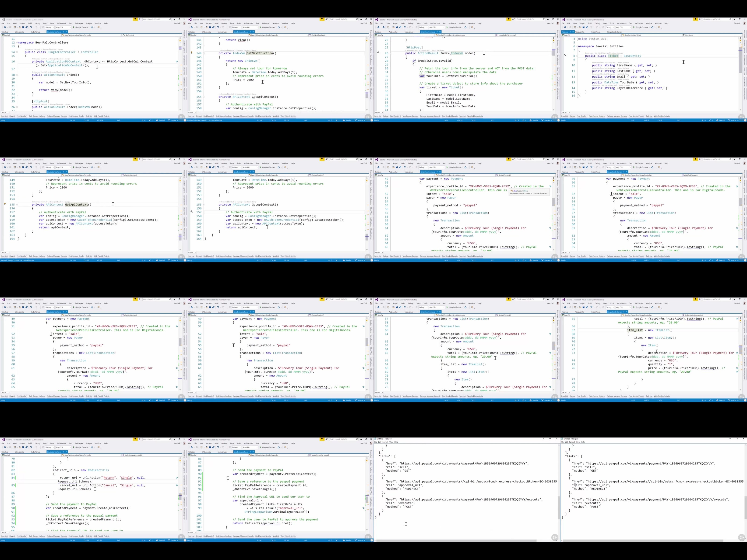Open ReSharper menu in the BeerPal.Entities window
This screenshot has width=747, height=560.
(x=639, y=23)
